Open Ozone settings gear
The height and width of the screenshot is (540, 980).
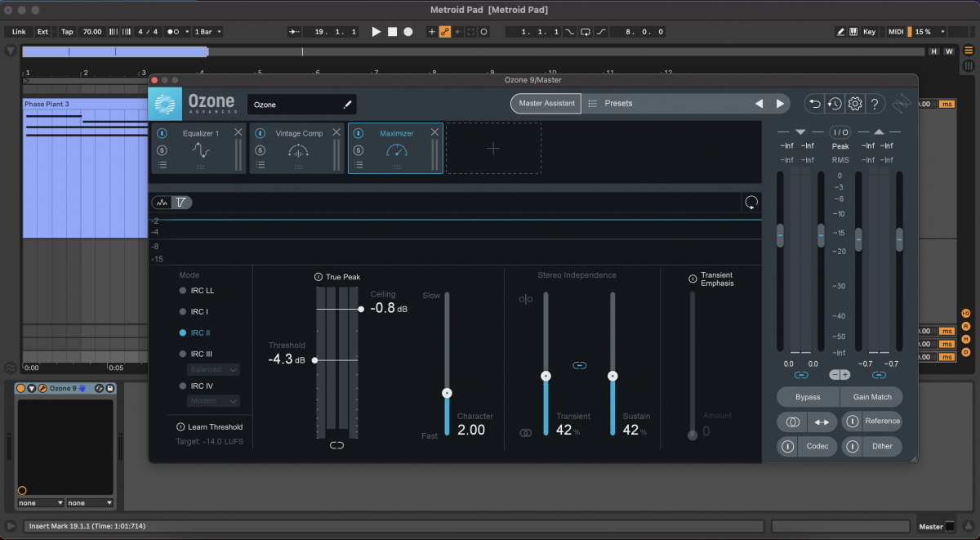(855, 104)
